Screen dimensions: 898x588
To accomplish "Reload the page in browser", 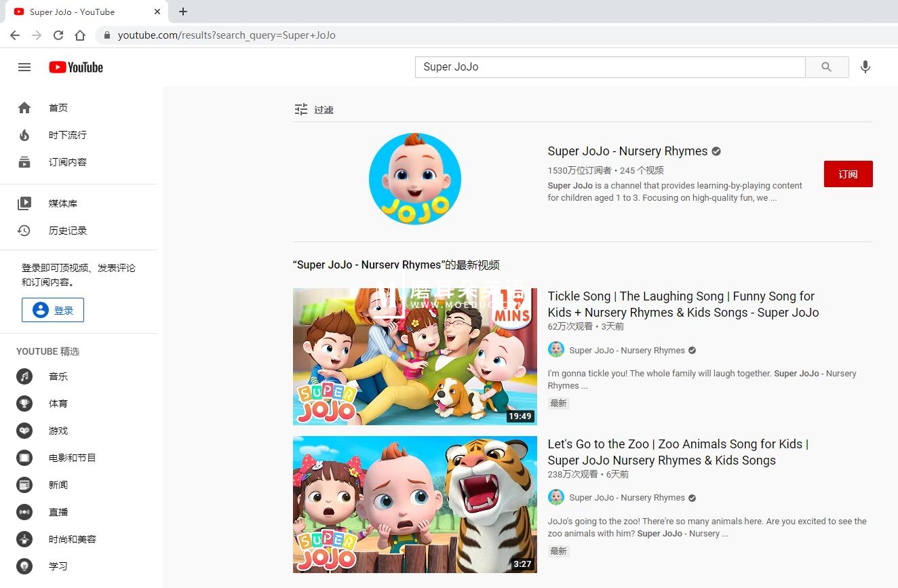I will 58,35.
